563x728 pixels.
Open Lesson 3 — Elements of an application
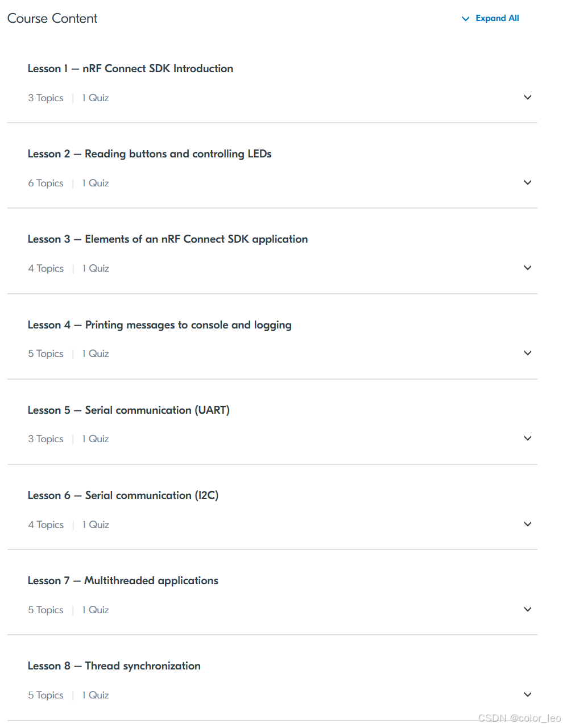point(168,239)
